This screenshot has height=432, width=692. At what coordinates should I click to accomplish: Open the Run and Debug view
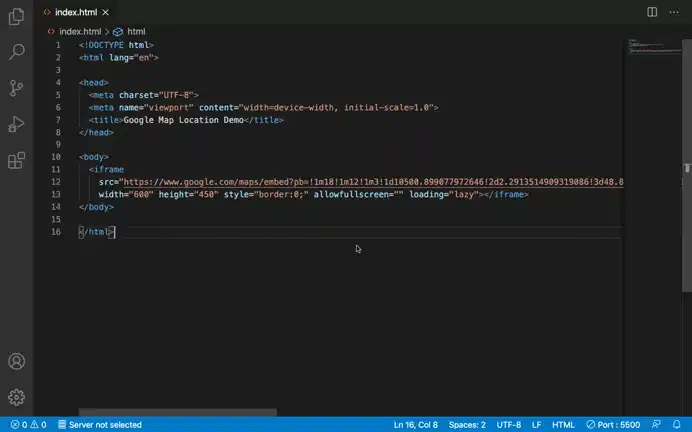click(16, 124)
